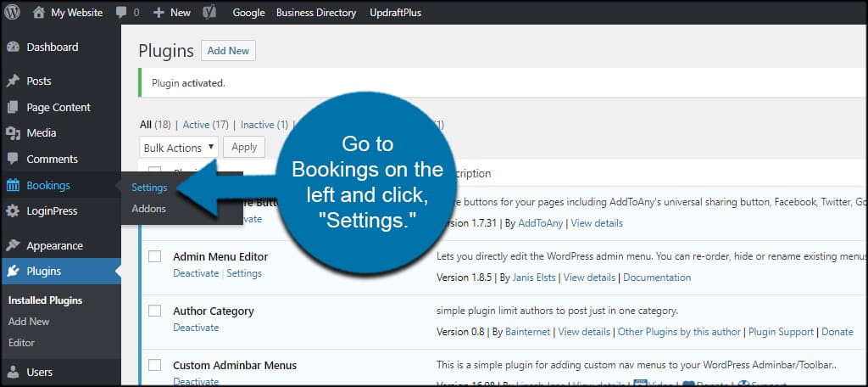Viewport: 868px width, 387px height.
Task: View details for Admin Menu Editor
Action: coord(590,278)
